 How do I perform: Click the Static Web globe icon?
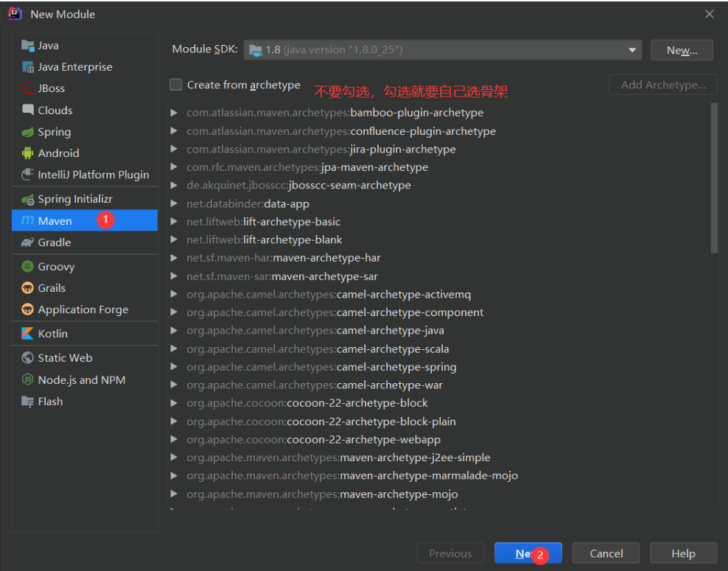click(x=28, y=358)
